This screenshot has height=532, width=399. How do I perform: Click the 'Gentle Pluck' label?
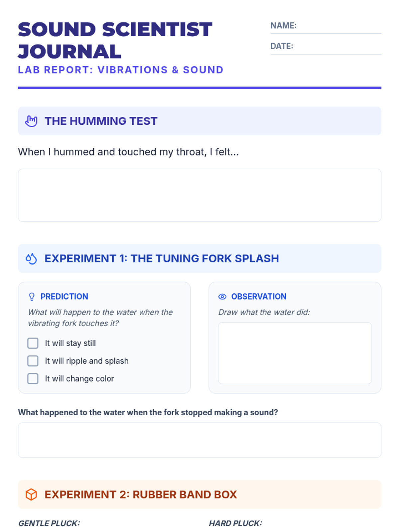(x=49, y=523)
